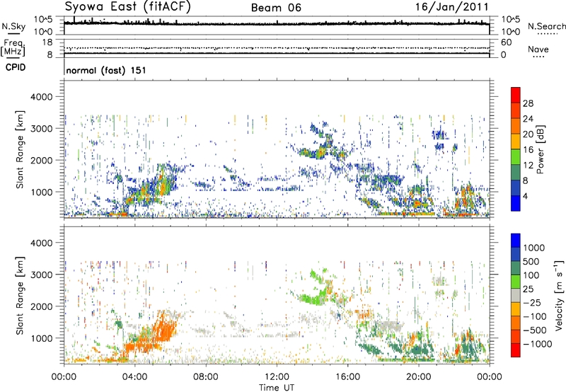Click the "20:00" time axis label

(418, 377)
